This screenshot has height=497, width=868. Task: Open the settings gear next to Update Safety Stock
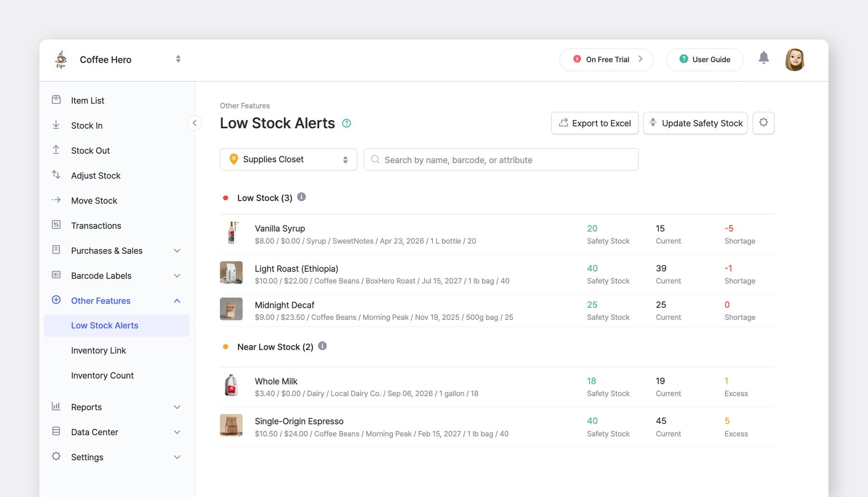(763, 123)
